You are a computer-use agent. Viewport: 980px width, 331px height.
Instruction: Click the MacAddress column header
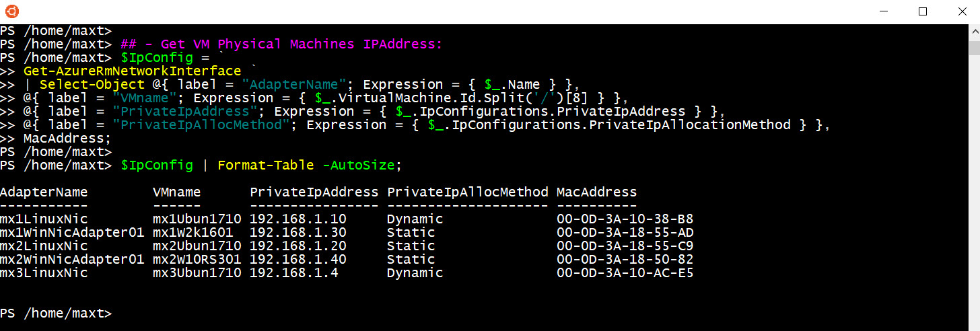596,192
